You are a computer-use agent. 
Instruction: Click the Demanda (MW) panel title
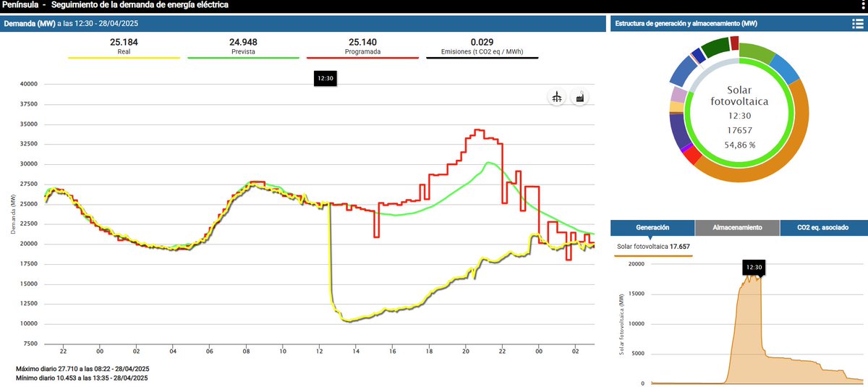tap(30, 24)
